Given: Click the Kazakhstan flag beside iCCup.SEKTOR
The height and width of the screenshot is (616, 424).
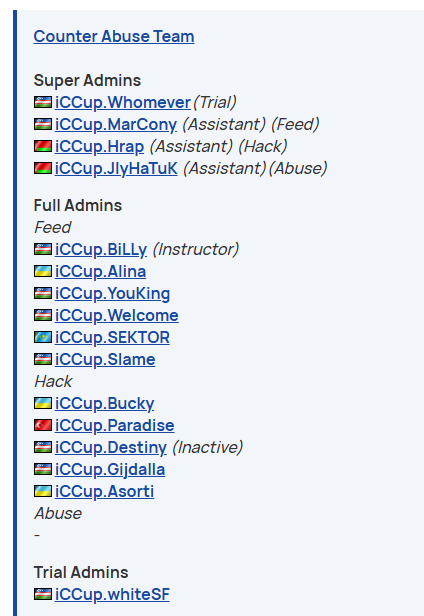Looking at the screenshot, I should pyautogui.click(x=43, y=337).
